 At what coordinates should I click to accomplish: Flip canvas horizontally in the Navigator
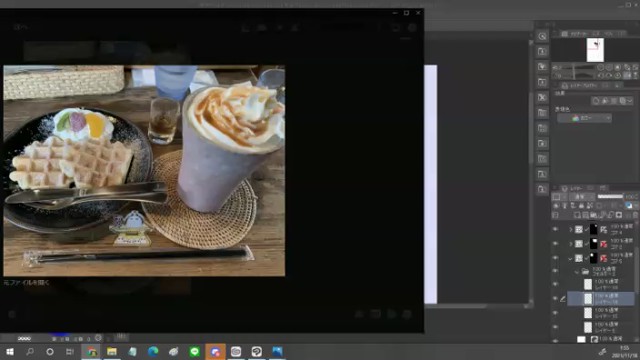[627, 76]
